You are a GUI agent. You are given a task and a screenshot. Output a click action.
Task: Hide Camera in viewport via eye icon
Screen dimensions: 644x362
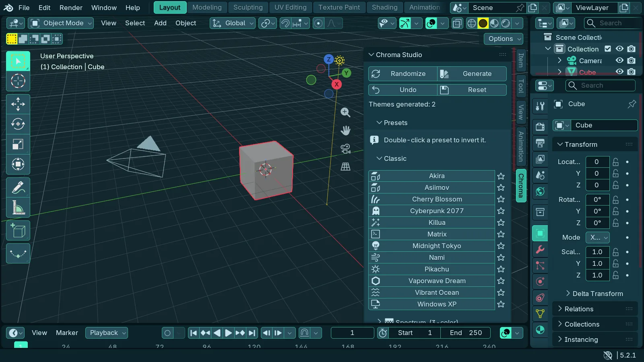point(619,61)
